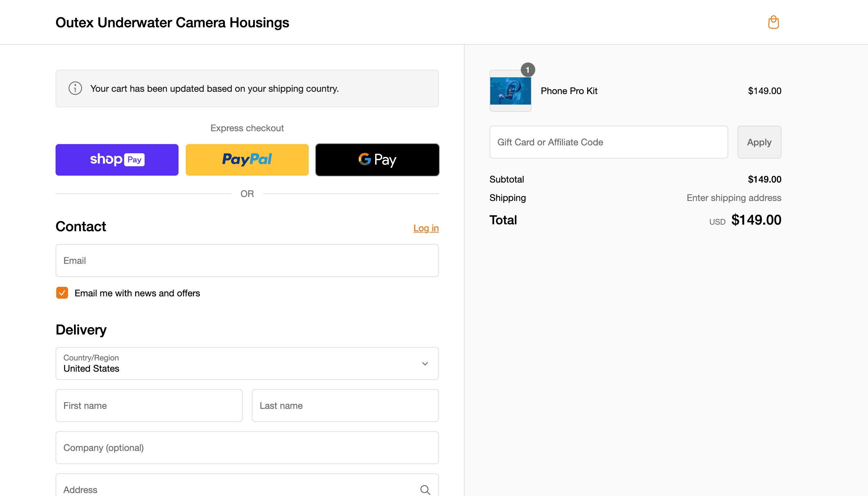Click the info icon in cart notice
The image size is (868, 496).
(75, 88)
